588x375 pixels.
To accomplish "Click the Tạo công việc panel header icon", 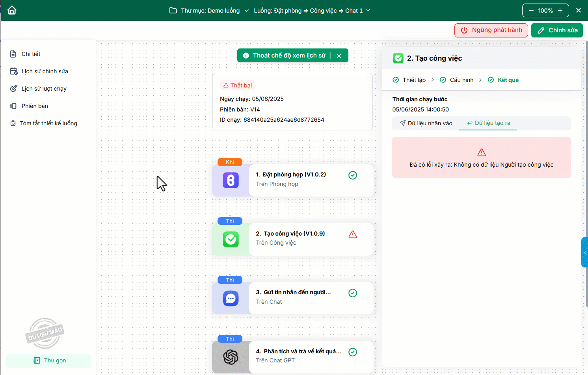I will [x=398, y=58].
